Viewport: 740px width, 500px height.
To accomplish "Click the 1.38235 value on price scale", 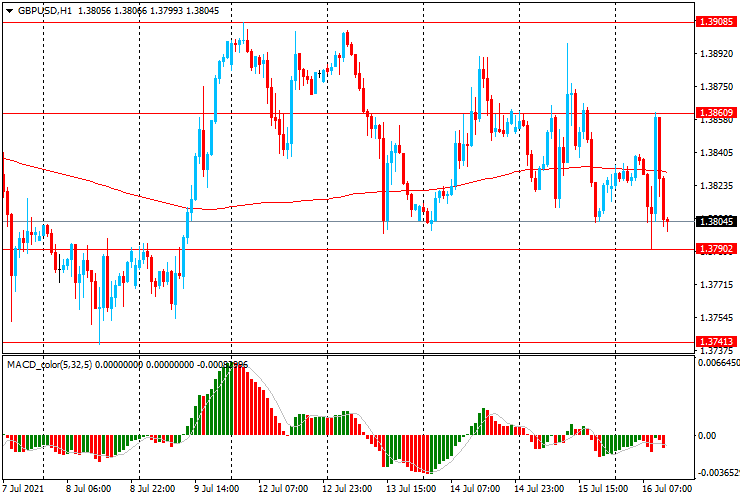I will tap(717, 186).
